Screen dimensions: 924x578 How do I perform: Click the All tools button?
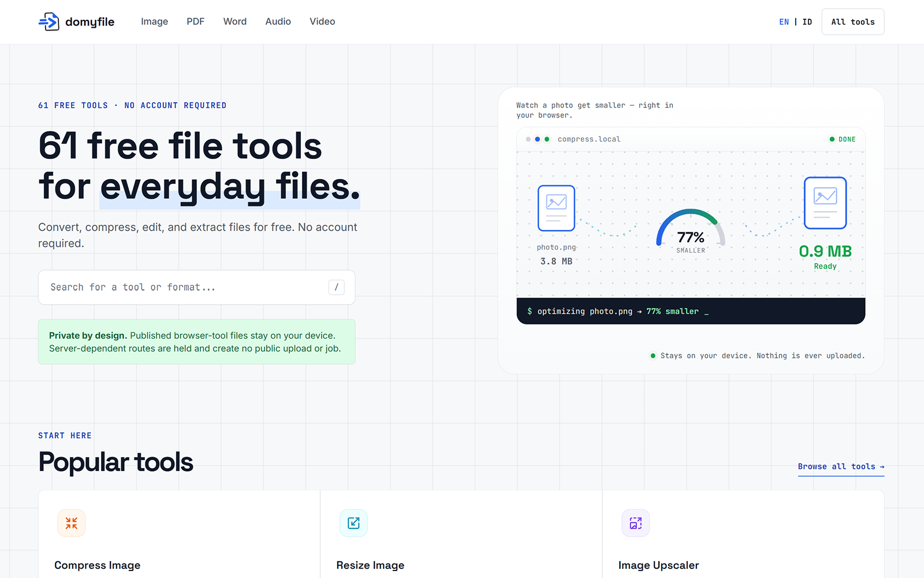pyautogui.click(x=853, y=22)
